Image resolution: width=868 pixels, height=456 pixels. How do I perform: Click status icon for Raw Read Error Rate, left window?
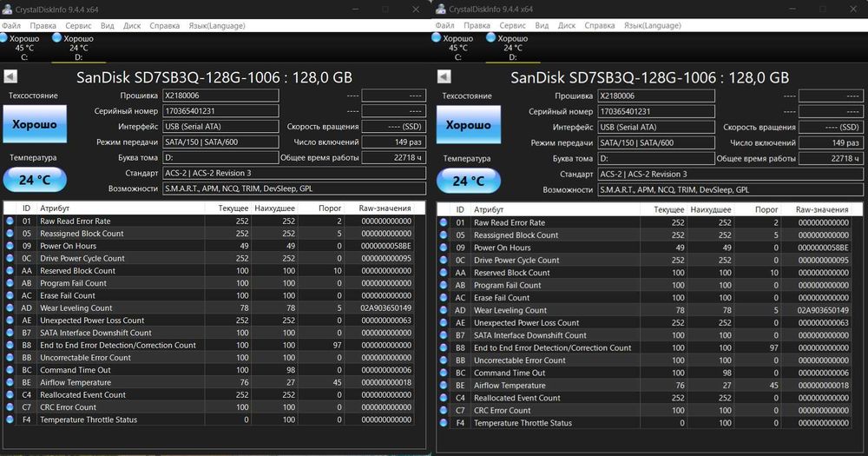[x=10, y=221]
